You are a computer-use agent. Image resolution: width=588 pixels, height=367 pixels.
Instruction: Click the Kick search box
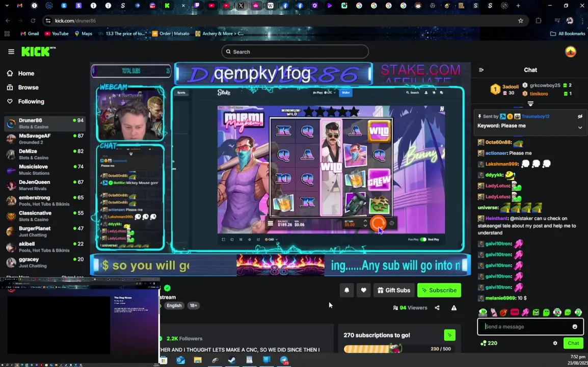pos(295,52)
